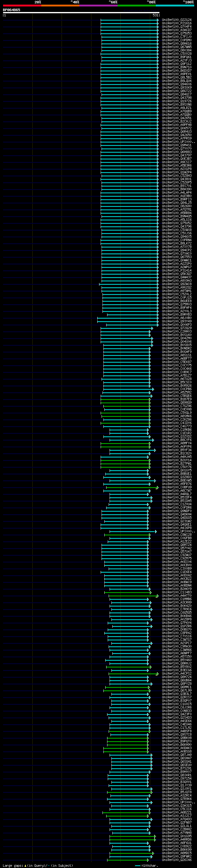The height and width of the screenshot is (868, 197).
Task: Click the green ~80% identity legend segment
Action: tap(137, 6)
